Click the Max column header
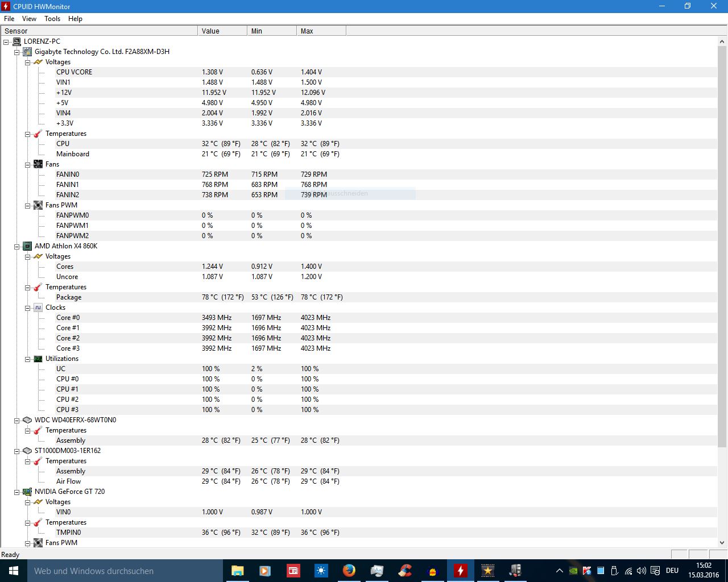728x582 pixels. tap(321, 31)
